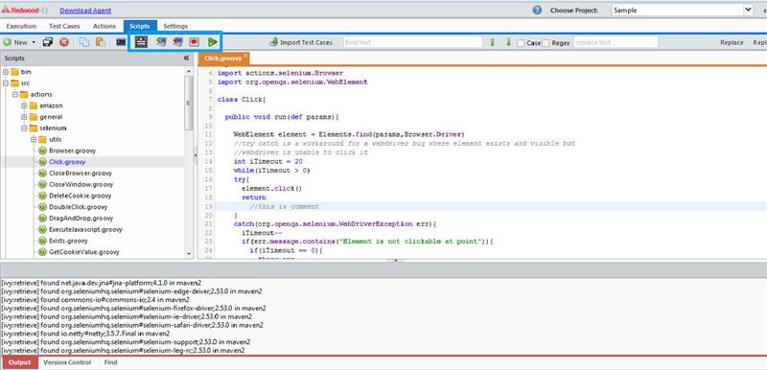Viewport: 767px width, 370px height.
Task: Select DragAndDrop.groovy in the tree
Action: point(81,218)
